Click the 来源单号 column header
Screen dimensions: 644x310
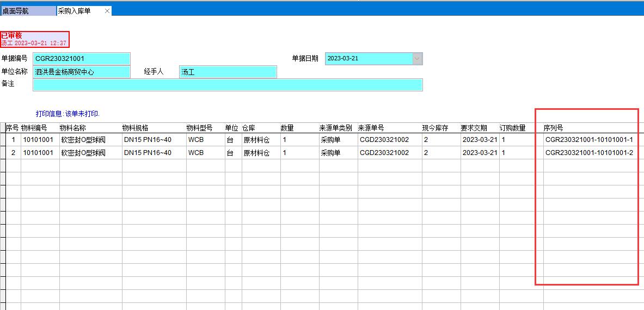click(x=371, y=128)
